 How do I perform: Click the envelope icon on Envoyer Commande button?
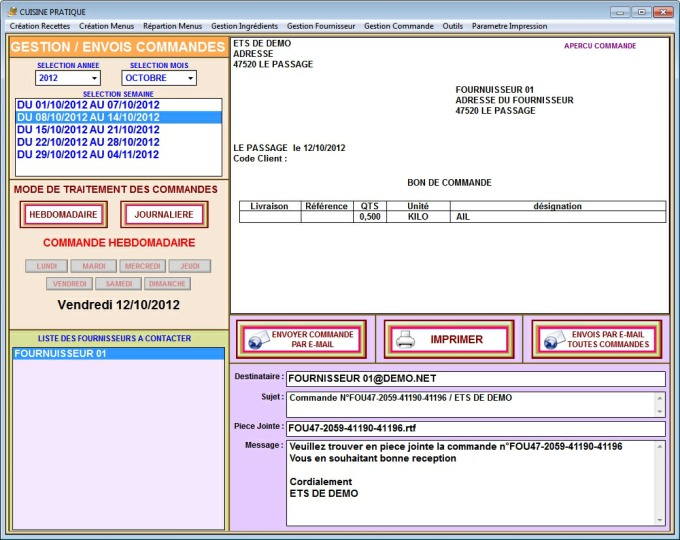[x=256, y=340]
